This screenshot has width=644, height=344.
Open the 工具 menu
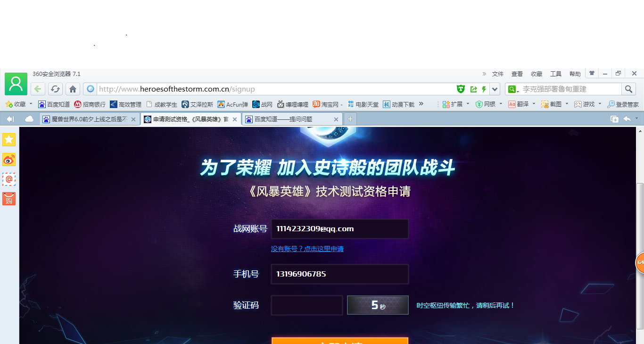pyautogui.click(x=556, y=74)
